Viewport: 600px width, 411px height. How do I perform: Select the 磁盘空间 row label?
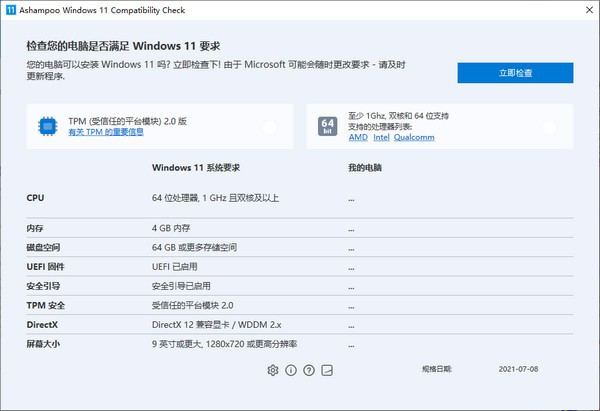tap(43, 247)
